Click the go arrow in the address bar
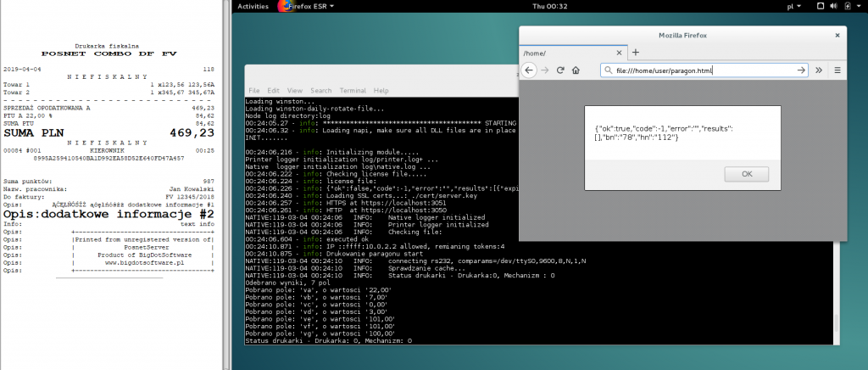Image resolution: width=868 pixels, height=370 pixels. (801, 70)
